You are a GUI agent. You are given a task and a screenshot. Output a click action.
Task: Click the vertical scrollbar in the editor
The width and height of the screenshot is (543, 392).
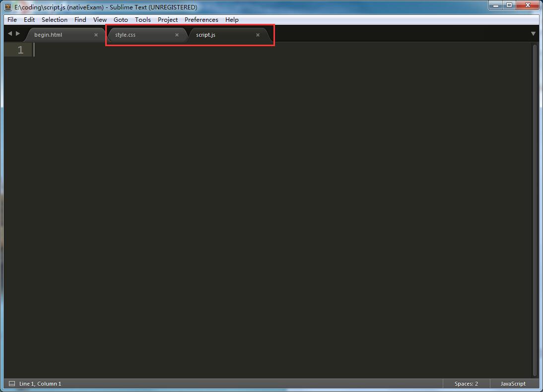click(x=535, y=208)
